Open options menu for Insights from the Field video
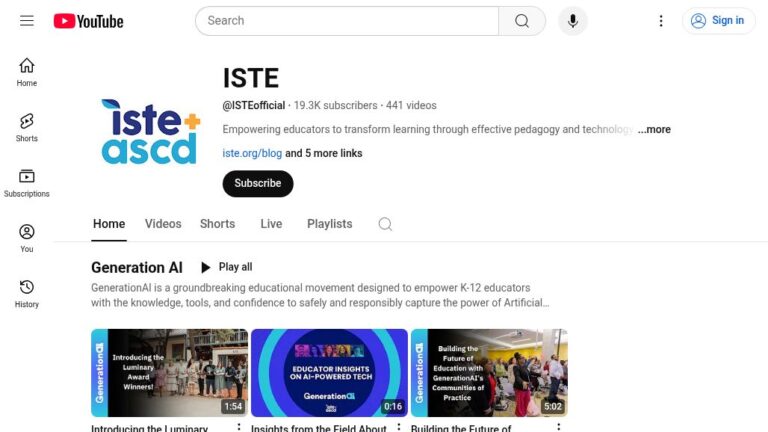 398,427
